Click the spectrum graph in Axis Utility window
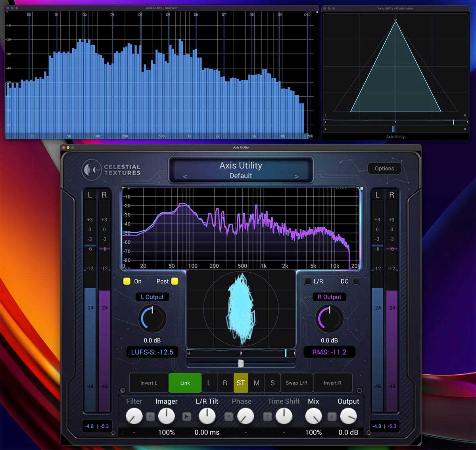Screen dimensions: 476x450 (x=241, y=228)
